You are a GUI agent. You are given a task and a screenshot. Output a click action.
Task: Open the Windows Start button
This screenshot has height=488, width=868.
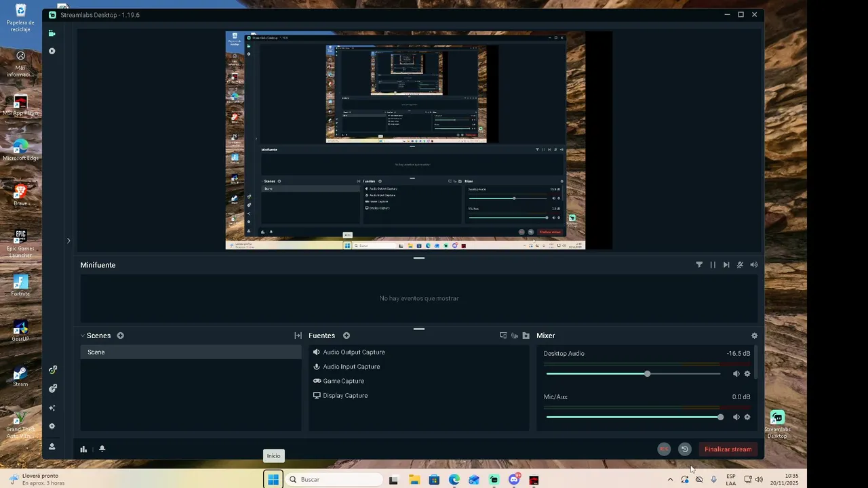point(273,479)
